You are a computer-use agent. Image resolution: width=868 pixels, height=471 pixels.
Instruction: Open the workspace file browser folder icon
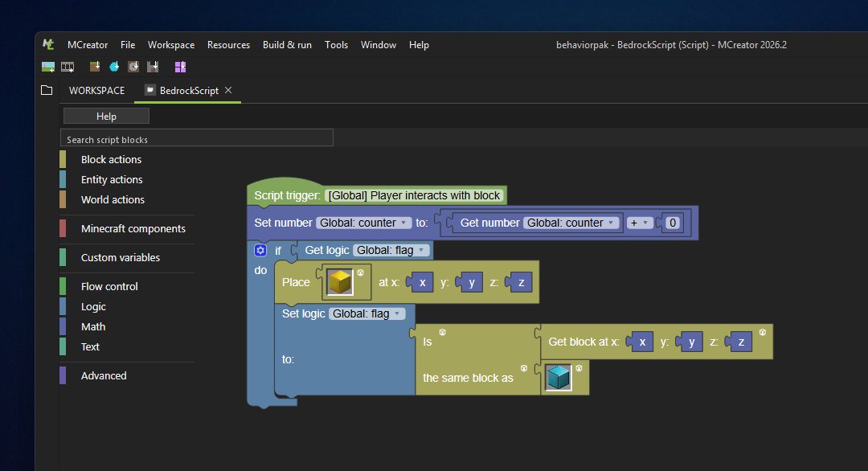[47, 90]
